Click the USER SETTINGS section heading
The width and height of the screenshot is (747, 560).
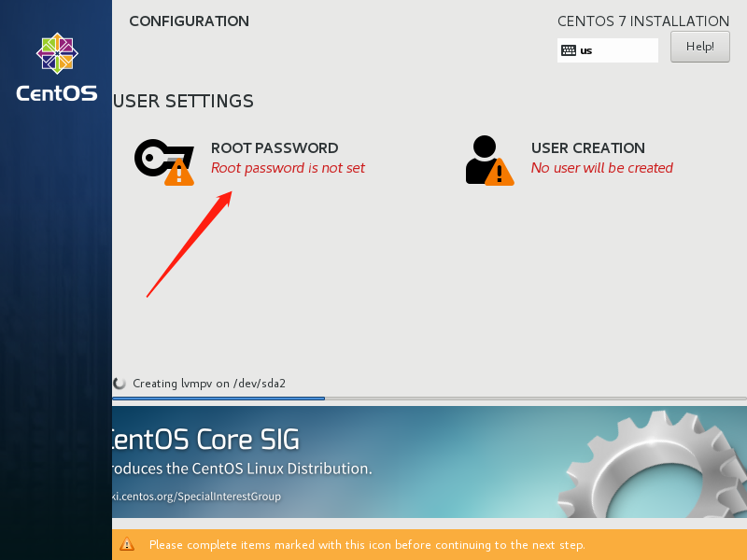(183, 102)
